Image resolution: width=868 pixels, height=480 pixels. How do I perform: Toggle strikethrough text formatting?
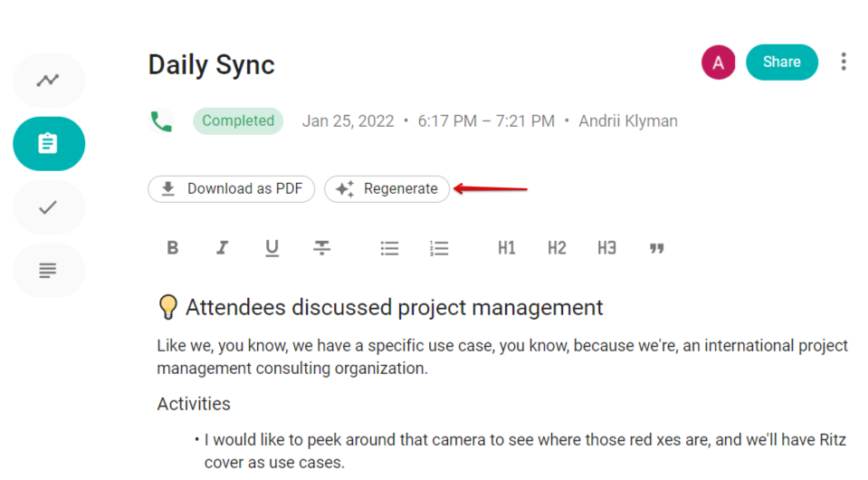click(321, 248)
